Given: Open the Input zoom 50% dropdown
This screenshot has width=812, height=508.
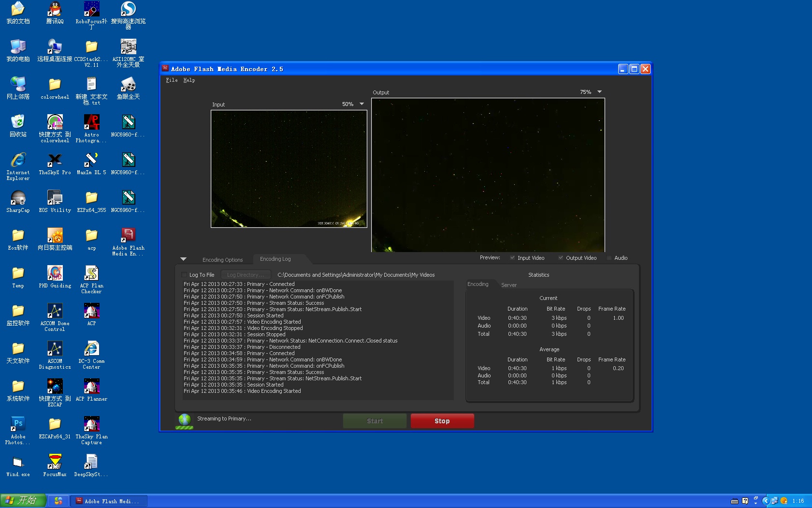Looking at the screenshot, I should coord(362,104).
